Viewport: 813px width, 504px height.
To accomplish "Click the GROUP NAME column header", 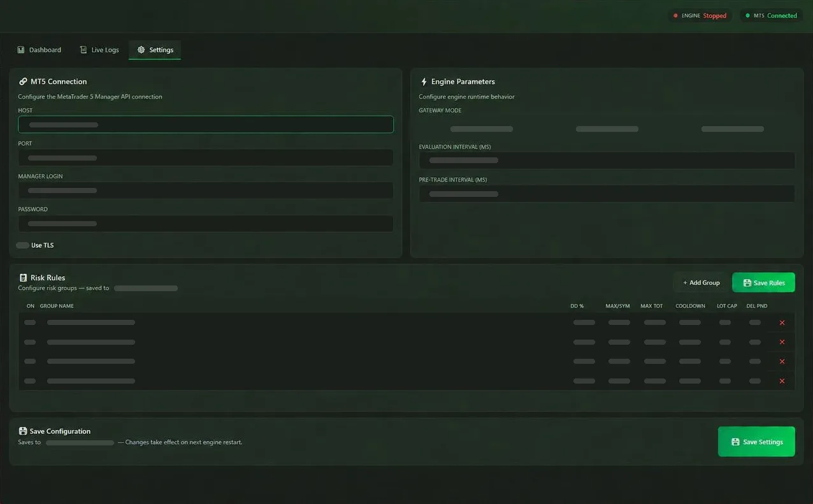I will coord(57,306).
